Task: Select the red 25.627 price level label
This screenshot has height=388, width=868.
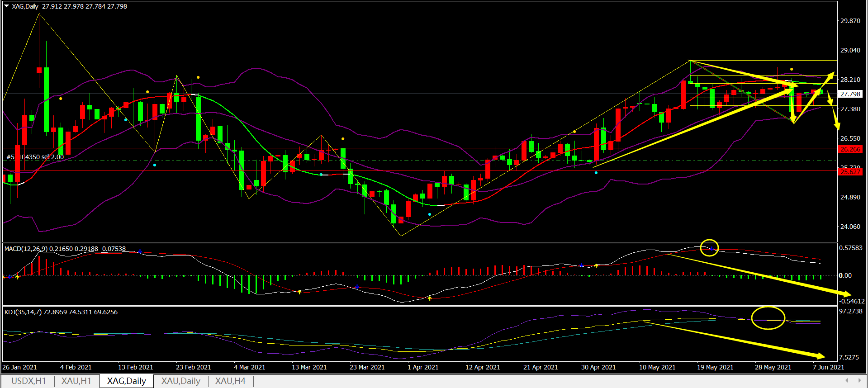Action: (850, 172)
